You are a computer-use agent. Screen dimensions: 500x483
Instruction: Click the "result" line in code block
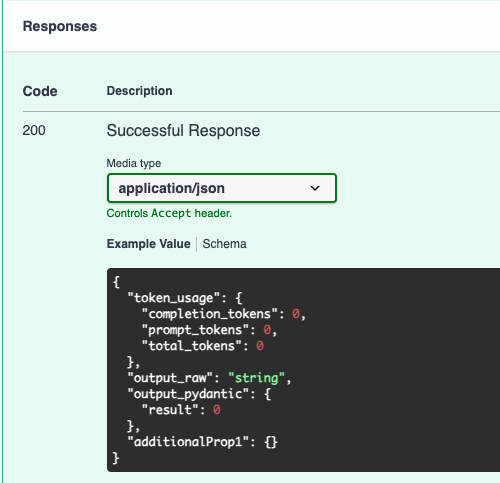click(181, 410)
